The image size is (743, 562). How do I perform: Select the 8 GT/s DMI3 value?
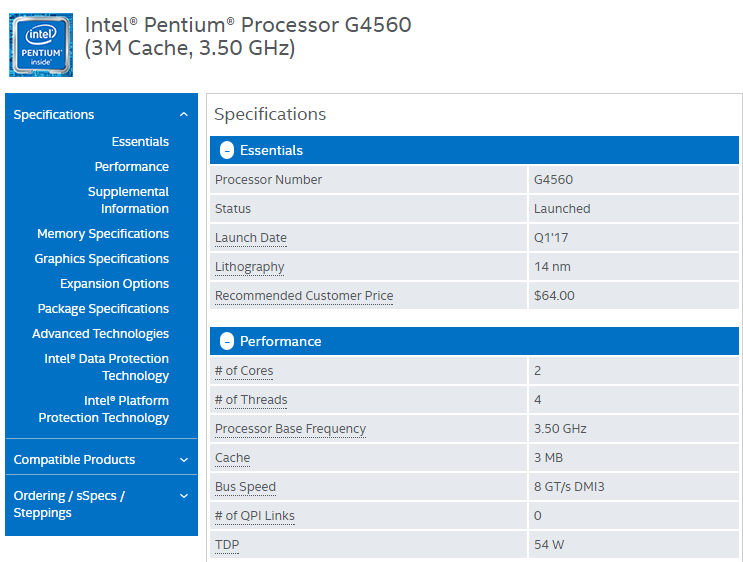click(569, 487)
